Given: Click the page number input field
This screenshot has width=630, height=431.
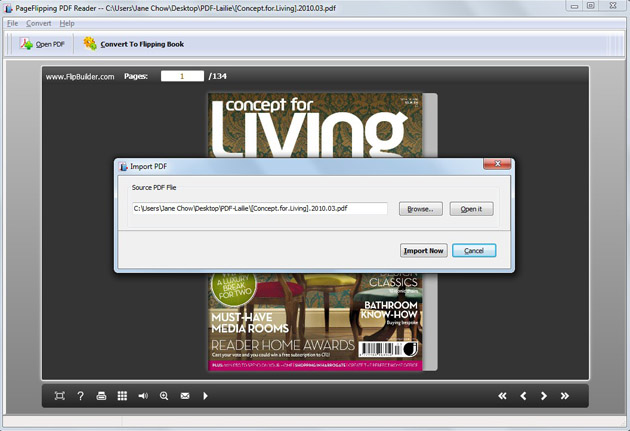Looking at the screenshot, I should click(182, 76).
